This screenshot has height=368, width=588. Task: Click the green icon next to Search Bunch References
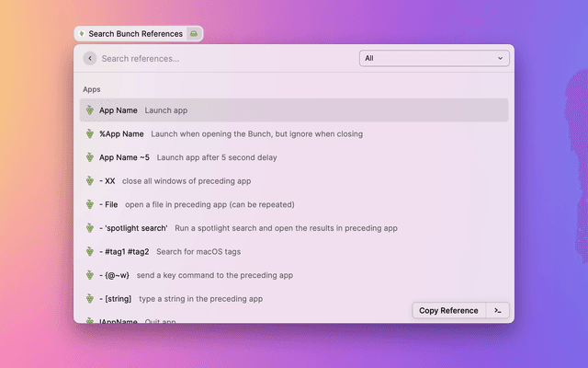pos(193,34)
